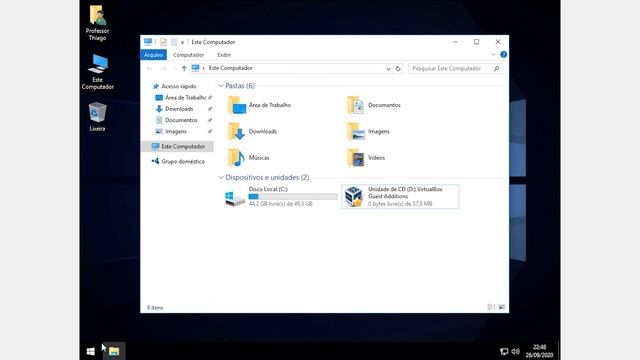Select the Lixeira recycle bin icon

click(98, 116)
